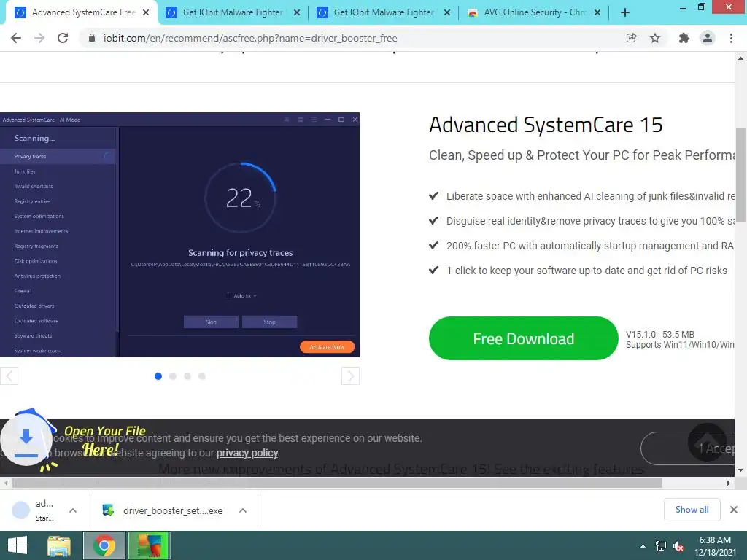Close the second Get IObit Malware Fighter tab
747x560 pixels.
(x=447, y=13)
